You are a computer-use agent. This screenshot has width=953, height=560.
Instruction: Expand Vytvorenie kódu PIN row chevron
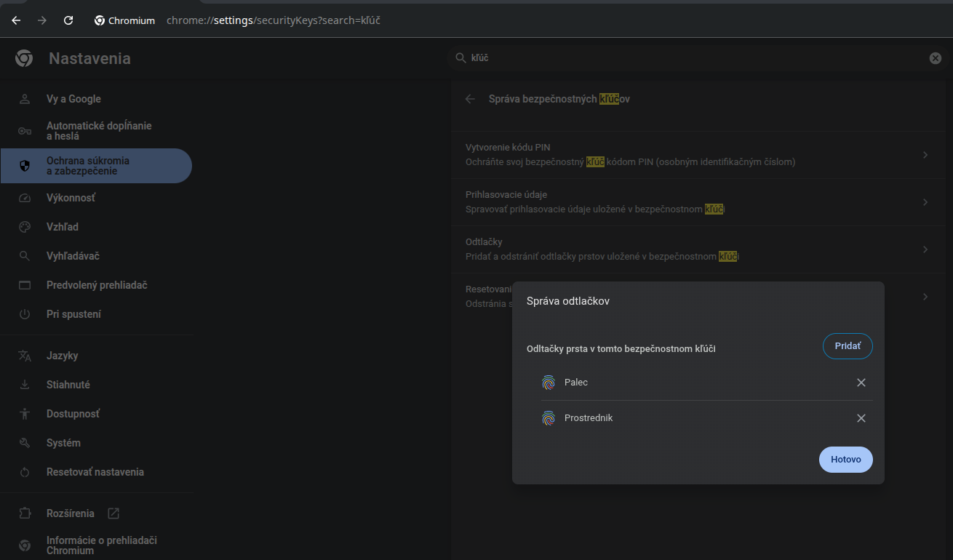tap(925, 155)
